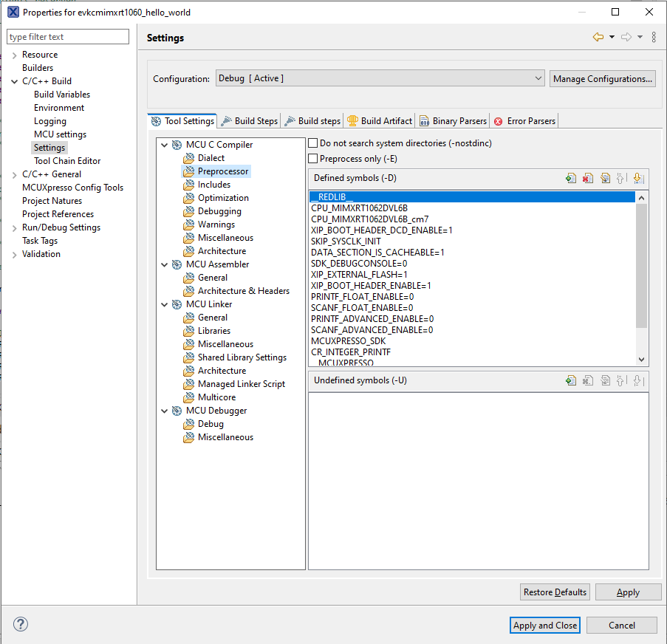
Task: Move selected defined symbol down
Action: click(x=638, y=178)
